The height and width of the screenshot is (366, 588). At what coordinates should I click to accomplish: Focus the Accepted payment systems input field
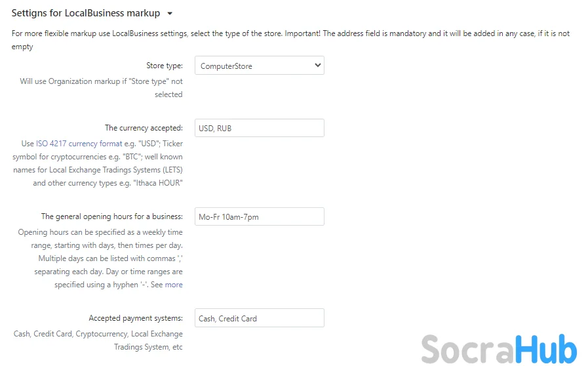pyautogui.click(x=259, y=318)
